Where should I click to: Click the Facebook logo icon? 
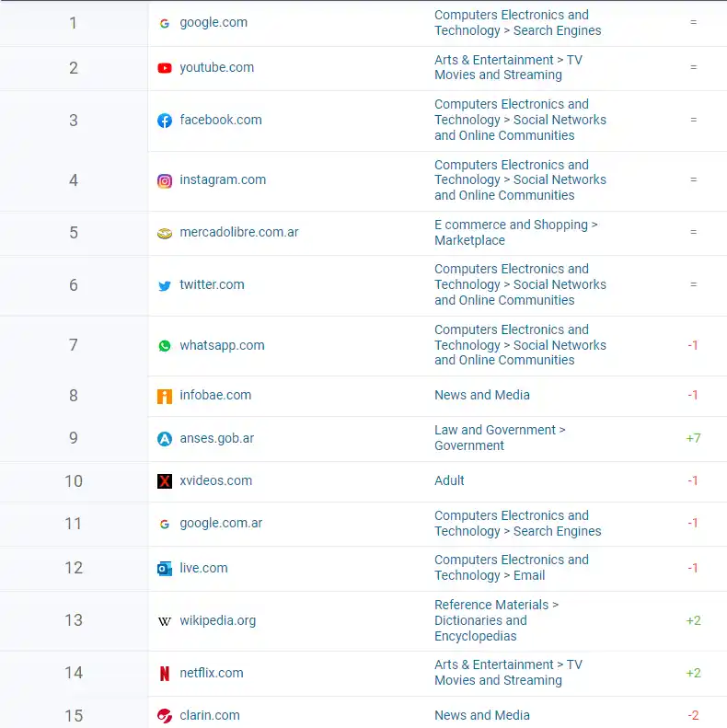point(165,121)
